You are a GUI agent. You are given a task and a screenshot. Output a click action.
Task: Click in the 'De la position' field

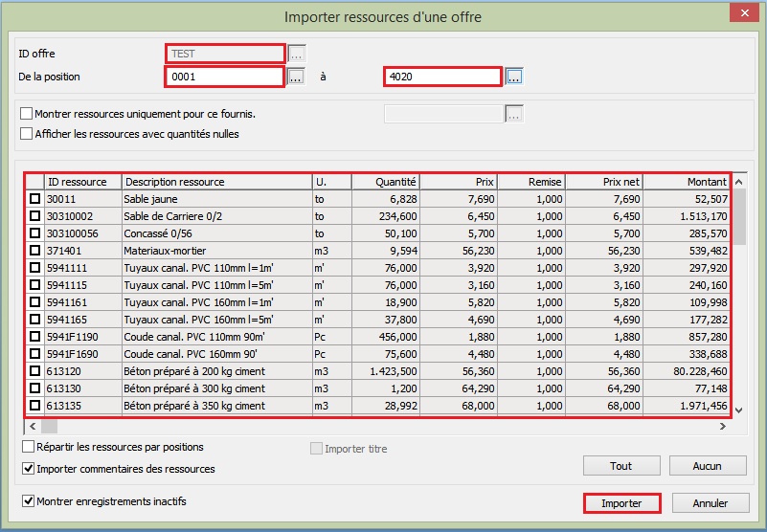[225, 77]
